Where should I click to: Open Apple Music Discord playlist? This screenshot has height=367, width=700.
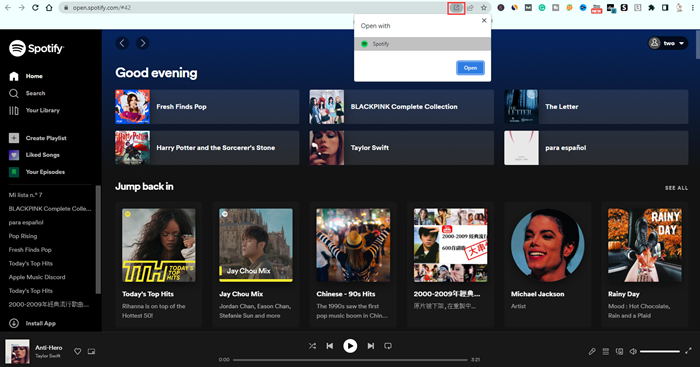point(37,277)
